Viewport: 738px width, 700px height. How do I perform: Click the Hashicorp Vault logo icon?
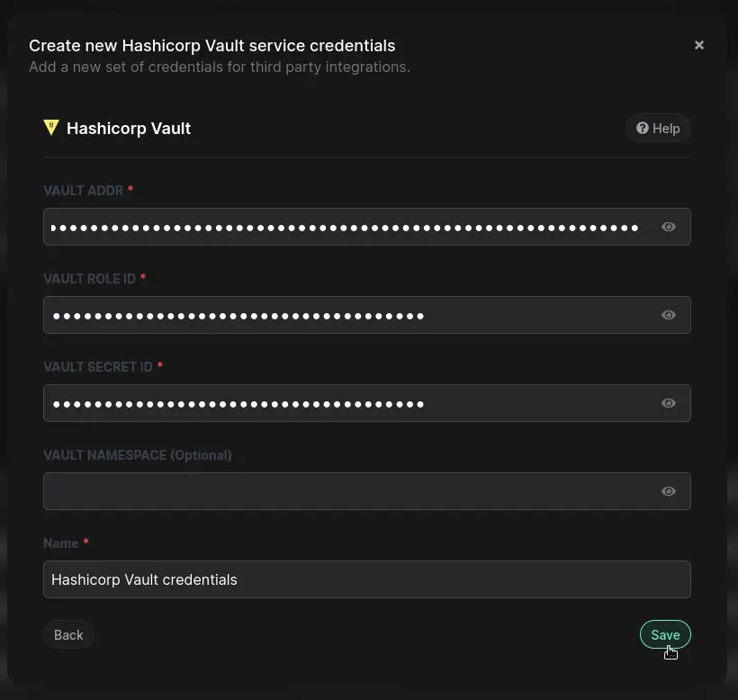pyautogui.click(x=51, y=128)
